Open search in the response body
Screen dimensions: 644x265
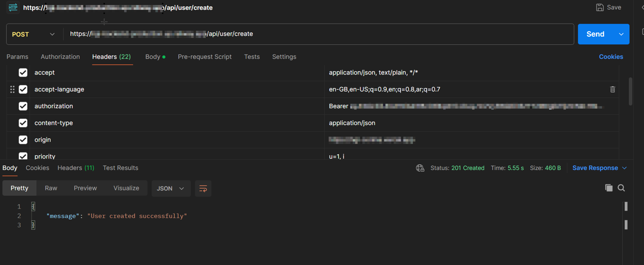tap(621, 188)
